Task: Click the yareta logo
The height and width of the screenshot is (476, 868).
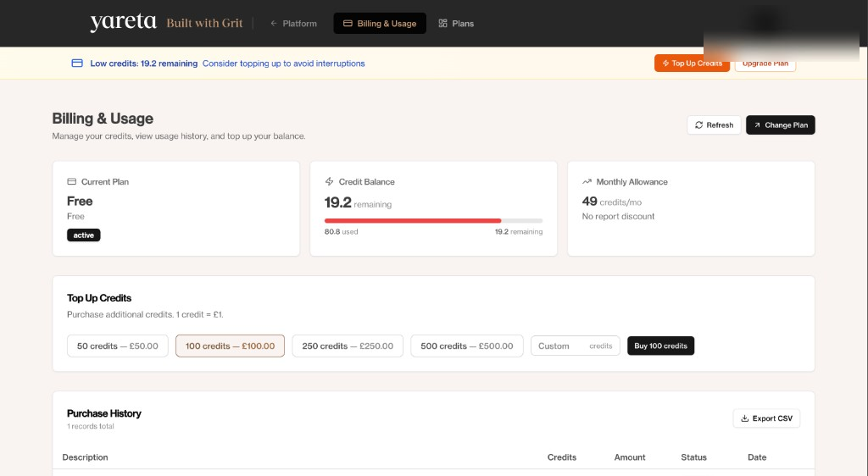Action: pyautogui.click(x=123, y=23)
